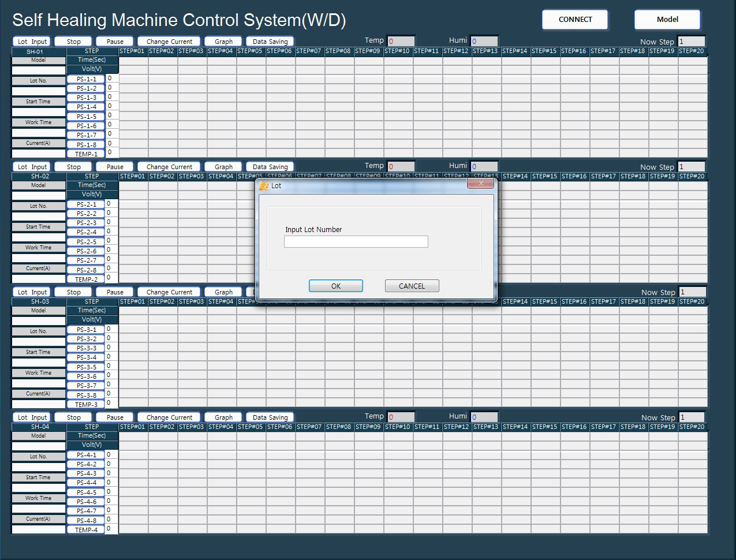Click the Input Lot Number text field
The height and width of the screenshot is (560, 736).
356,242
